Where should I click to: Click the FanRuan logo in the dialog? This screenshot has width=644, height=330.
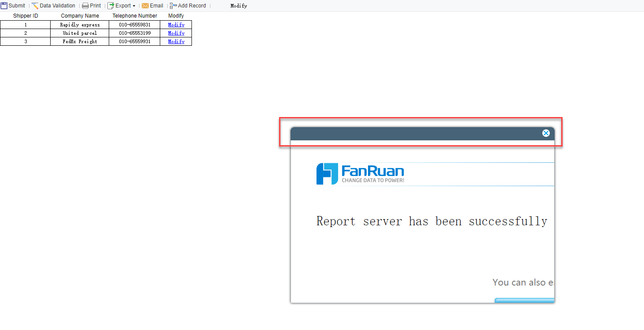(360, 173)
